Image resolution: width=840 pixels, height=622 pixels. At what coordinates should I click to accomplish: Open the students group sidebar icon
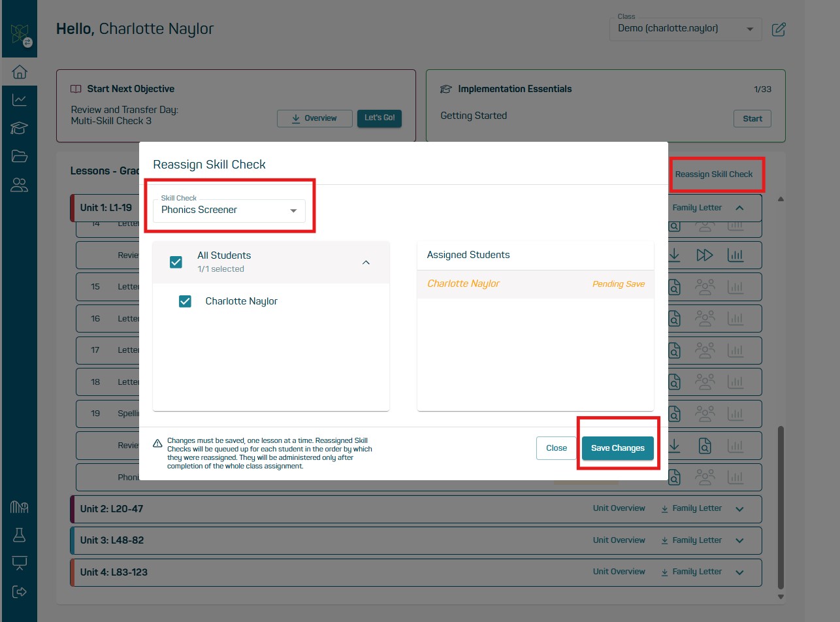tap(19, 186)
